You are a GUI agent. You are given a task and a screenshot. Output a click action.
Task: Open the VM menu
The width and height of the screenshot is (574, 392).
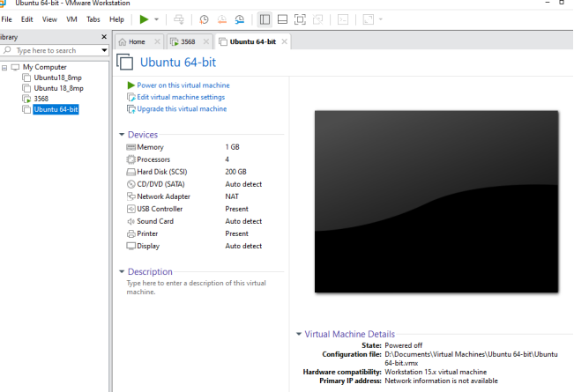[x=72, y=18]
